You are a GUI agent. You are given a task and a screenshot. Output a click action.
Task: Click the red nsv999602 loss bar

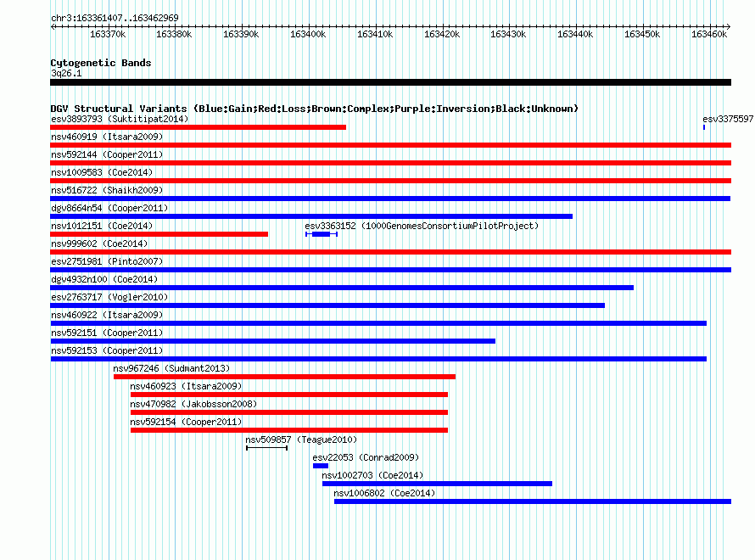tap(390, 252)
